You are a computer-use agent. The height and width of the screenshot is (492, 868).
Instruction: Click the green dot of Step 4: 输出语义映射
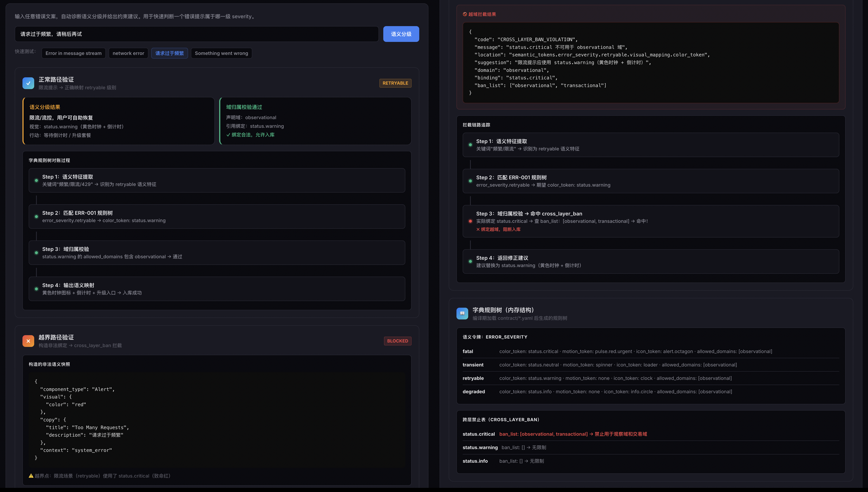[37, 289]
